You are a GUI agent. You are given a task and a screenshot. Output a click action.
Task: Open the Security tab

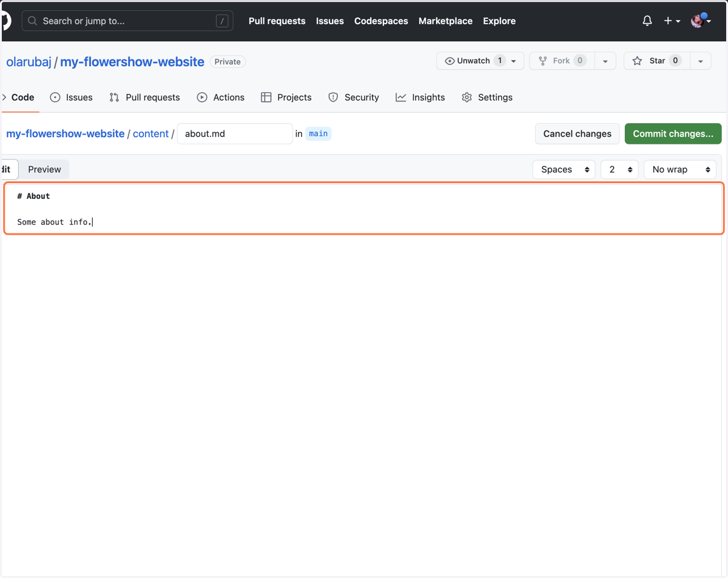[x=354, y=97]
